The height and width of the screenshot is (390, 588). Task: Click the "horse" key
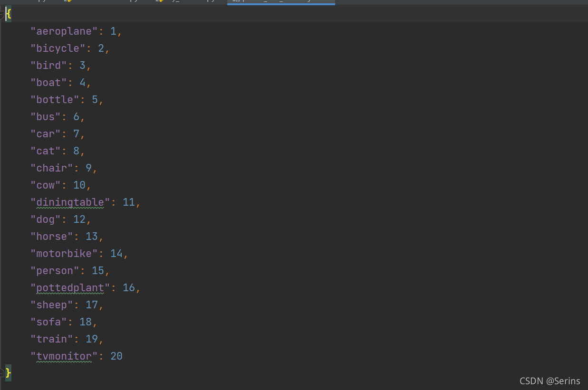coord(52,237)
